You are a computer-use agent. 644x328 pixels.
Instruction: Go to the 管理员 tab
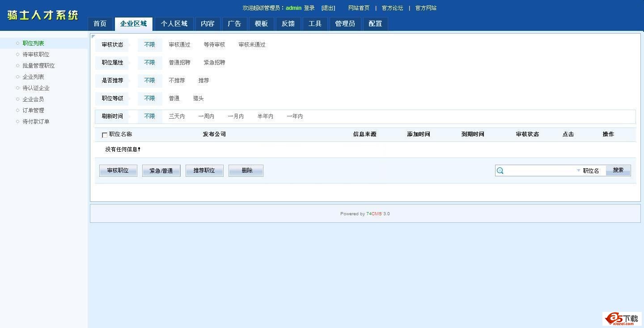345,24
